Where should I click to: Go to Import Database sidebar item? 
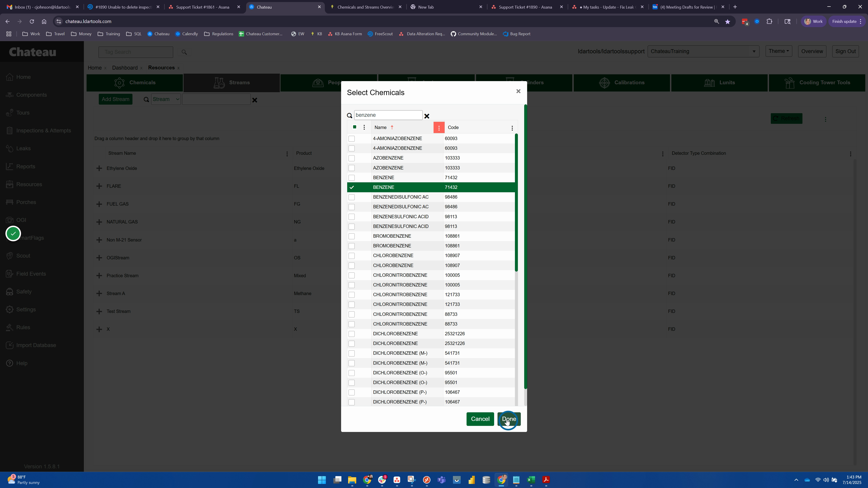point(36,345)
